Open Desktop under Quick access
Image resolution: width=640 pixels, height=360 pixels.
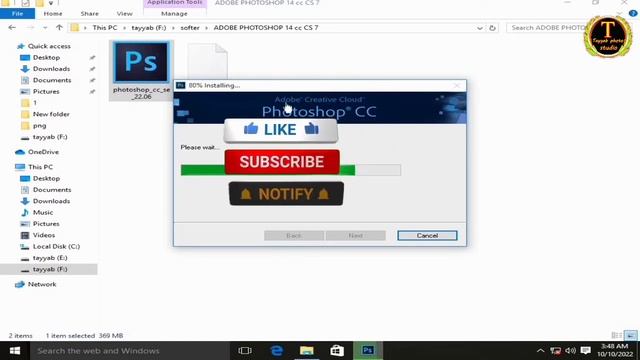pos(46,58)
